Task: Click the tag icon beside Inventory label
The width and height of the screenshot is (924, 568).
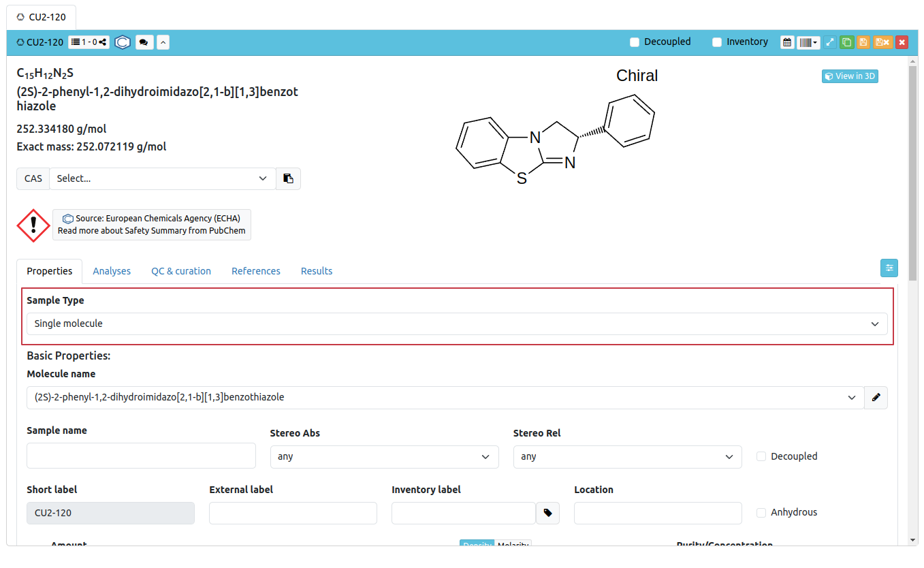Action: 547,514
